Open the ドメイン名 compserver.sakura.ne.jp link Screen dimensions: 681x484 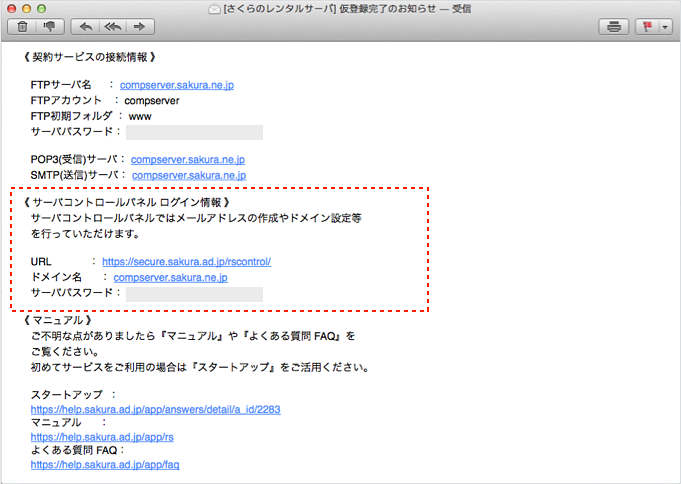(x=170, y=278)
